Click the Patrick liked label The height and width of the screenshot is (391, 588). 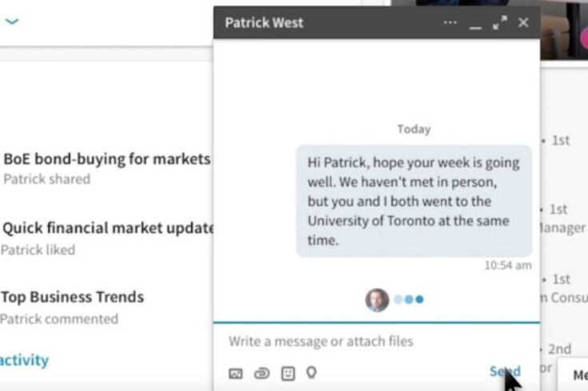point(38,250)
